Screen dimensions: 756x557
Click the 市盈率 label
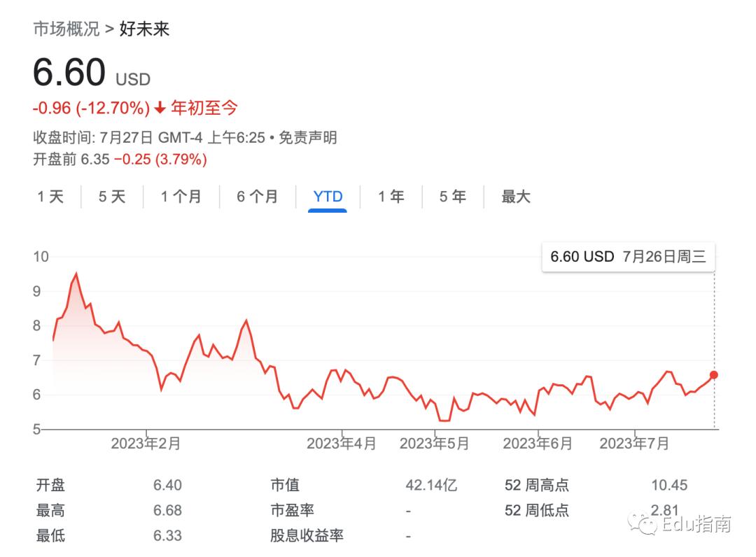tap(292, 510)
